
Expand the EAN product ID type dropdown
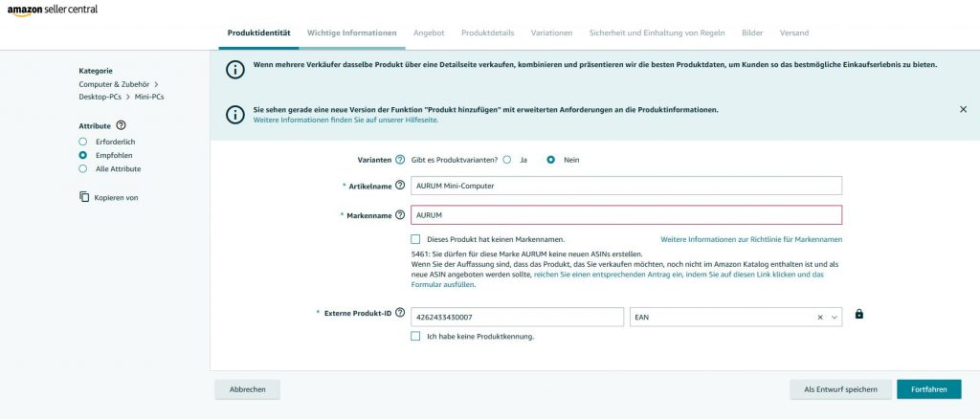[x=834, y=318]
